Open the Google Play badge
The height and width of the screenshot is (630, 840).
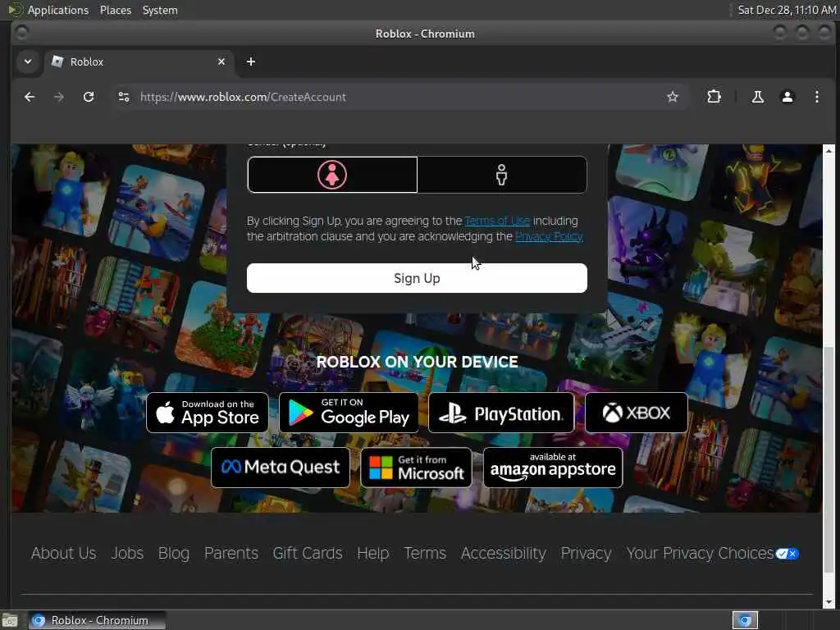pos(349,413)
